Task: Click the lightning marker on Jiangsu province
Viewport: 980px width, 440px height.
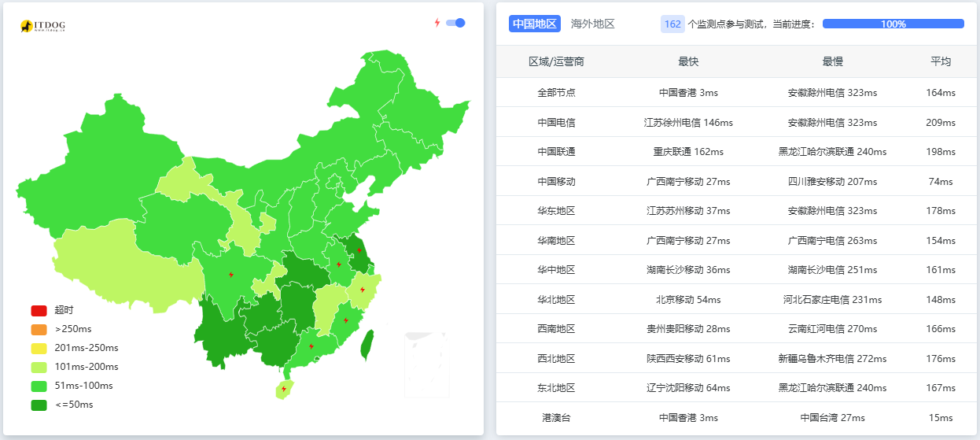Action: tap(359, 250)
